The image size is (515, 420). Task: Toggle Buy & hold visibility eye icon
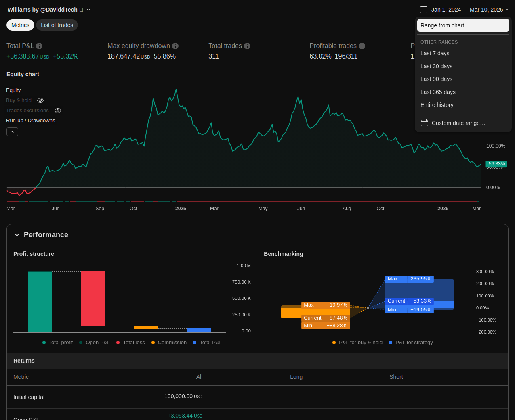tap(40, 100)
